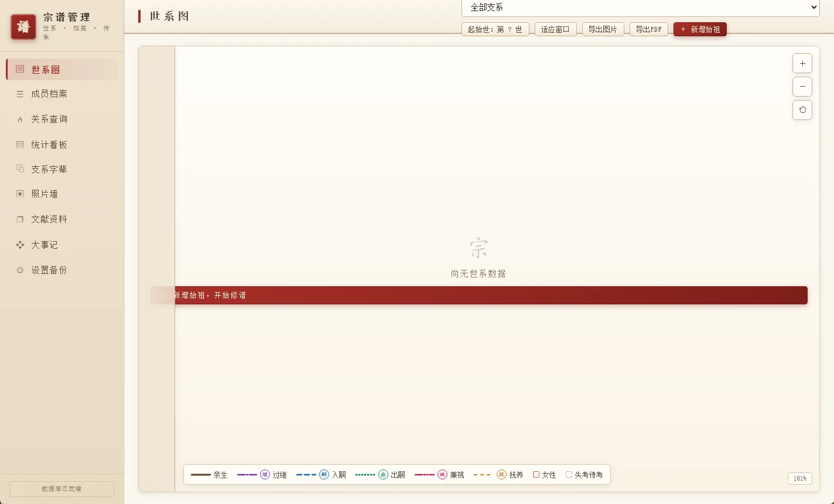Click the 宗谱管理 seal logo icon
Viewport: 834px width, 504px height.
point(23,27)
